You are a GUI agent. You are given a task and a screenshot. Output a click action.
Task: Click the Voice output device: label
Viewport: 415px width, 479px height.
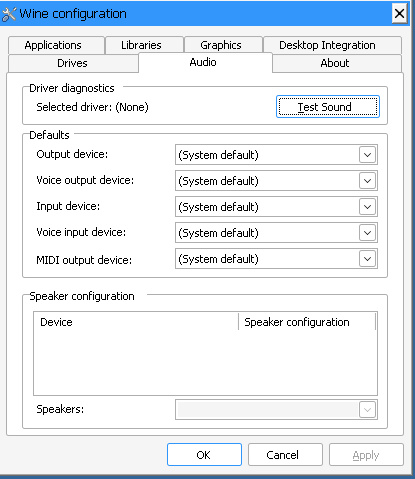[85, 180]
